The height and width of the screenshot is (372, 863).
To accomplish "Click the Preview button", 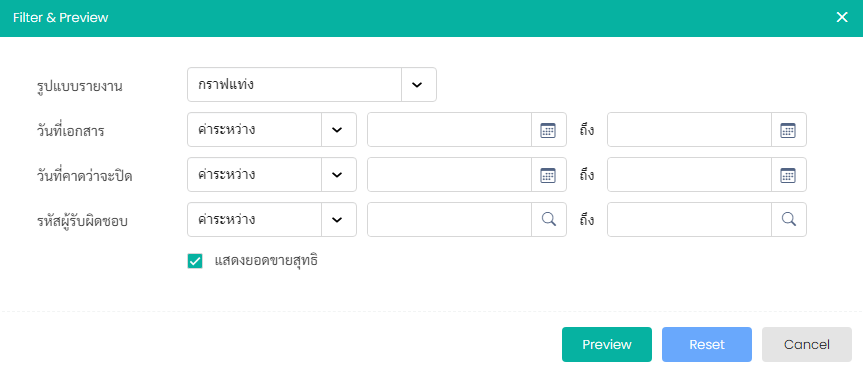I will tap(607, 344).
